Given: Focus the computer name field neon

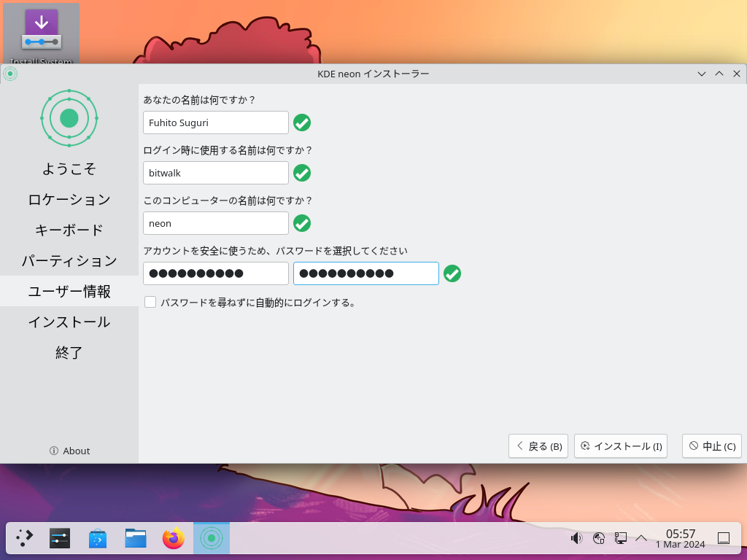Looking at the screenshot, I should point(216,223).
